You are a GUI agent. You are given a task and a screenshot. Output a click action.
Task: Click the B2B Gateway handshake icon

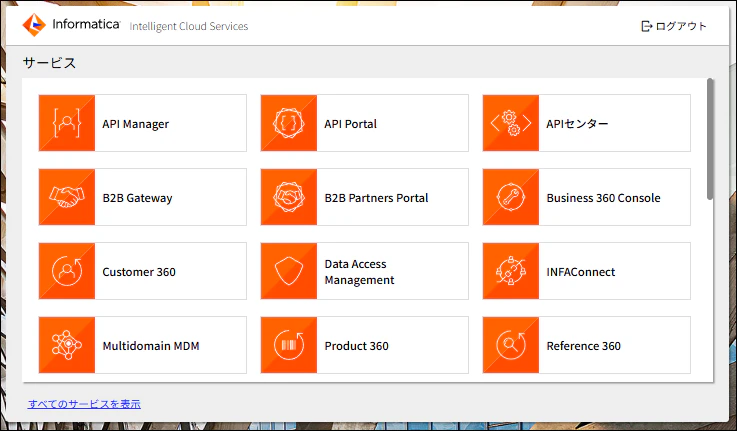67,197
